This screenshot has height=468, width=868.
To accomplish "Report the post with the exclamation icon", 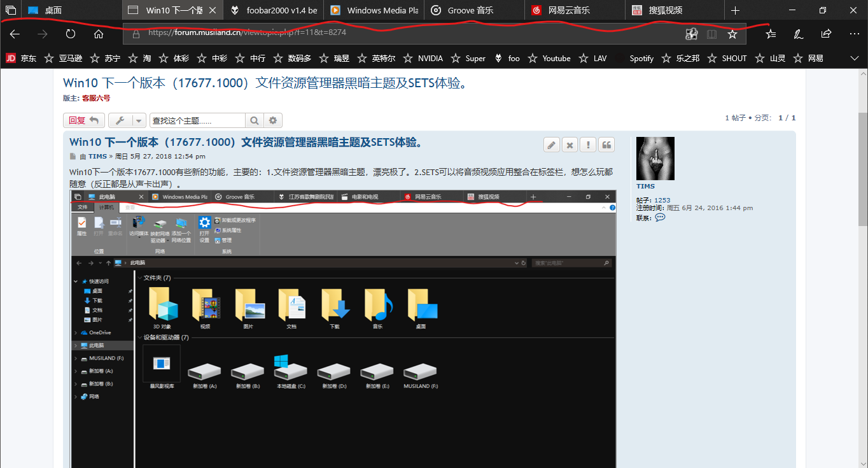I will [x=589, y=145].
